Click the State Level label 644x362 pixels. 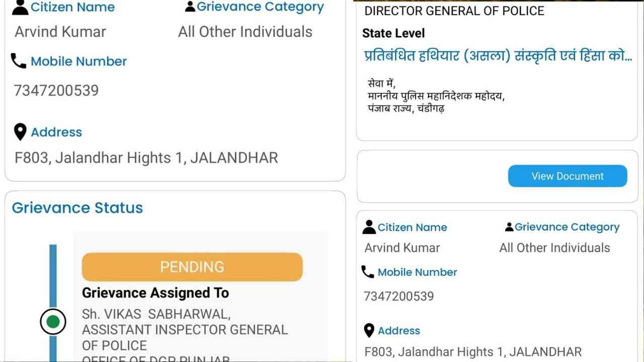pos(393,33)
